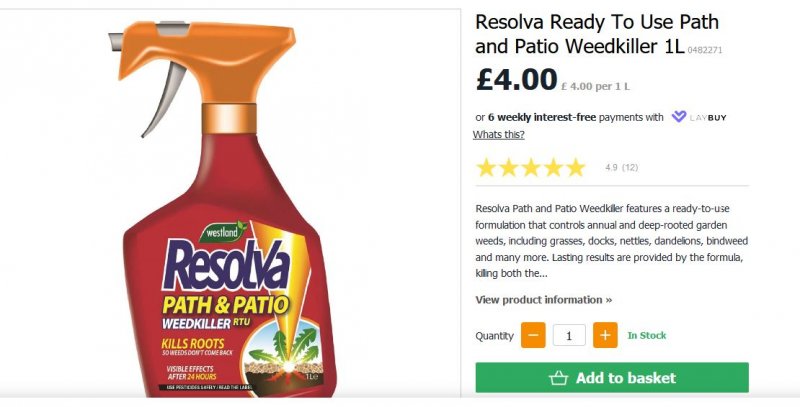Viewport: 800px width, 407px height.
Task: Increase quantity with the plus button
Action: point(605,336)
